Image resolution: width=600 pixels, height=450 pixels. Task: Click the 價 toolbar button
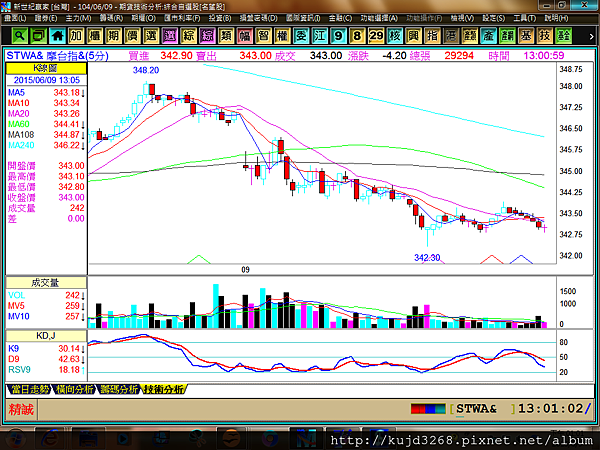coord(132,36)
